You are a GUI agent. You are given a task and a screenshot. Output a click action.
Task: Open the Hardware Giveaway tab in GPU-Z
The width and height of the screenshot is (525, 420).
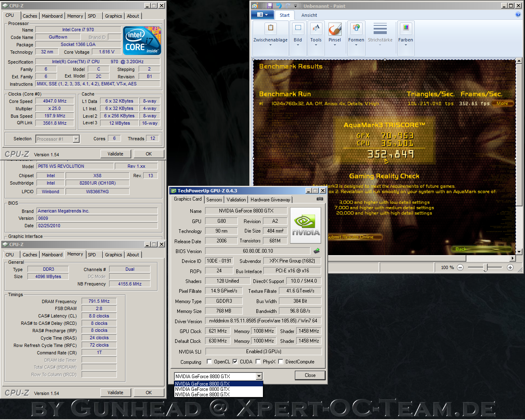pos(270,200)
